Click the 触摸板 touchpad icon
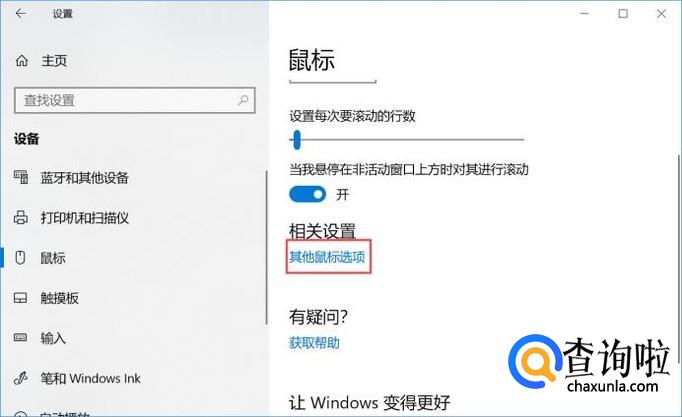Image resolution: width=682 pixels, height=417 pixels. point(20,298)
